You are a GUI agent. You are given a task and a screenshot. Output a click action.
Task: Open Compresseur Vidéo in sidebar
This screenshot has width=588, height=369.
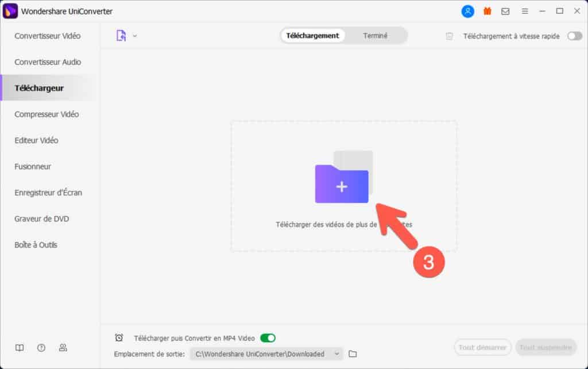pyautogui.click(x=47, y=114)
